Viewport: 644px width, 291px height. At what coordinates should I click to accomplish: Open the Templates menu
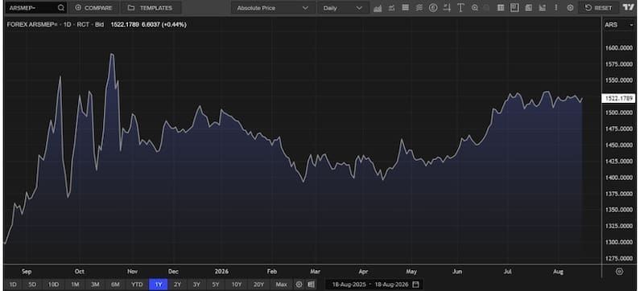coord(150,8)
